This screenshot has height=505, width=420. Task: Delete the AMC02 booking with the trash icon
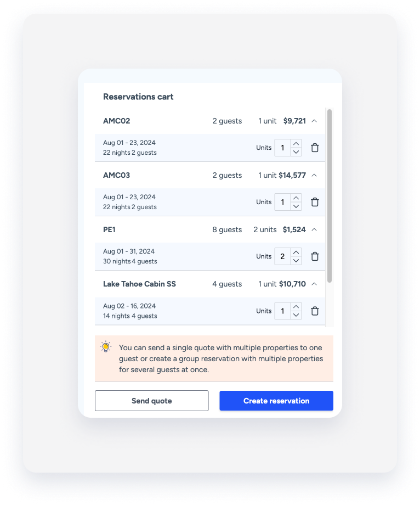(315, 147)
